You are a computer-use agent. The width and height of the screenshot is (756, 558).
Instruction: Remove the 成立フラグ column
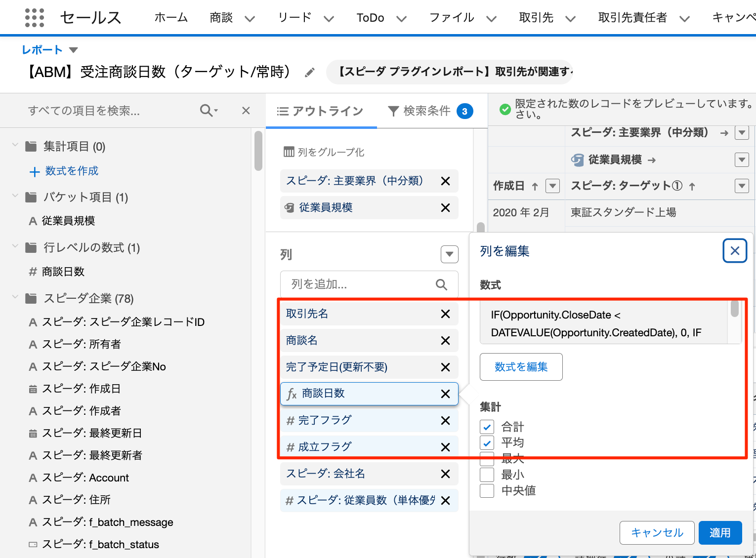pyautogui.click(x=445, y=447)
